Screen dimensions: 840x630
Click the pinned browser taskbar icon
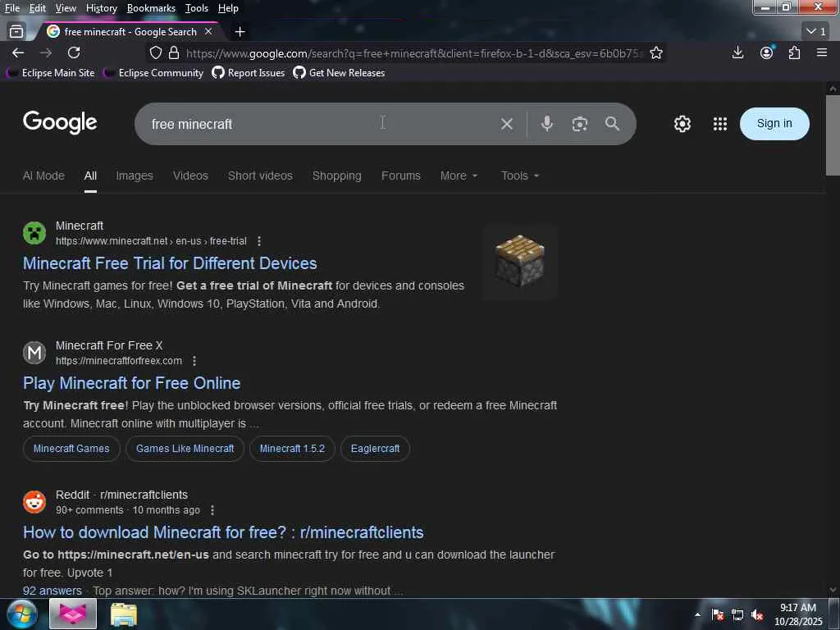pyautogui.click(x=73, y=614)
